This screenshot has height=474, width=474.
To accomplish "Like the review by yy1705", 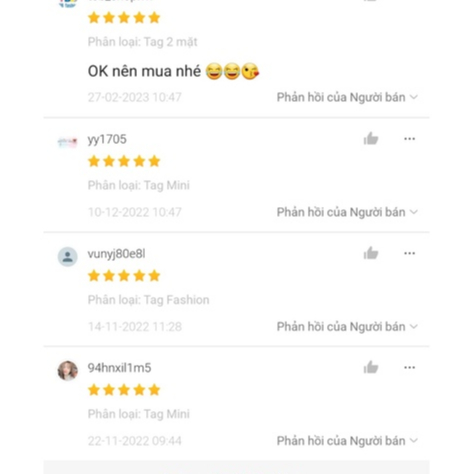I will pyautogui.click(x=371, y=139).
